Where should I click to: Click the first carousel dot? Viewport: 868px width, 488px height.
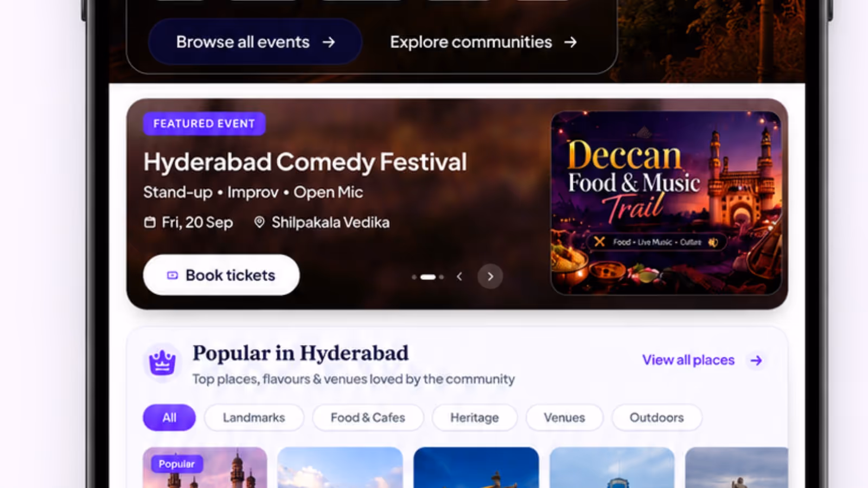(414, 277)
